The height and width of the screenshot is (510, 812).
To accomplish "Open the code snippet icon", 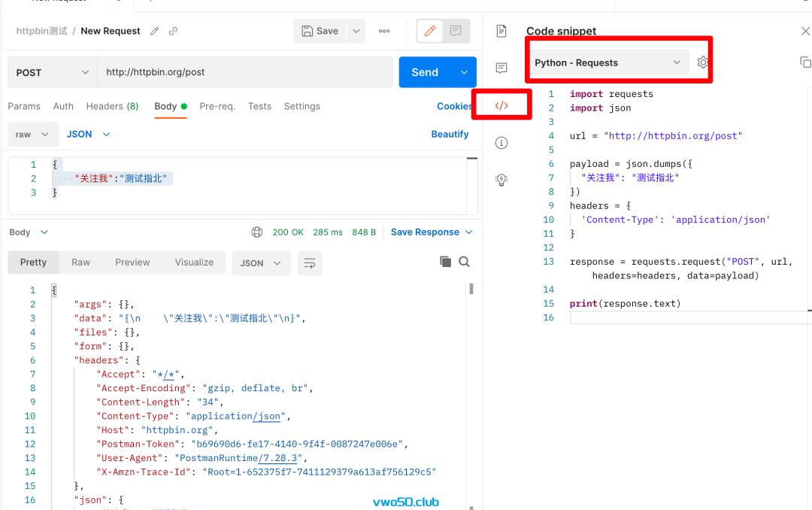I will point(501,106).
